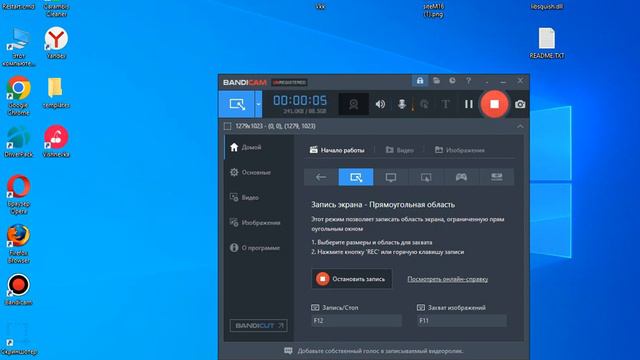Select game recording mode gamepad icon
640x360 pixels.
coord(461,177)
